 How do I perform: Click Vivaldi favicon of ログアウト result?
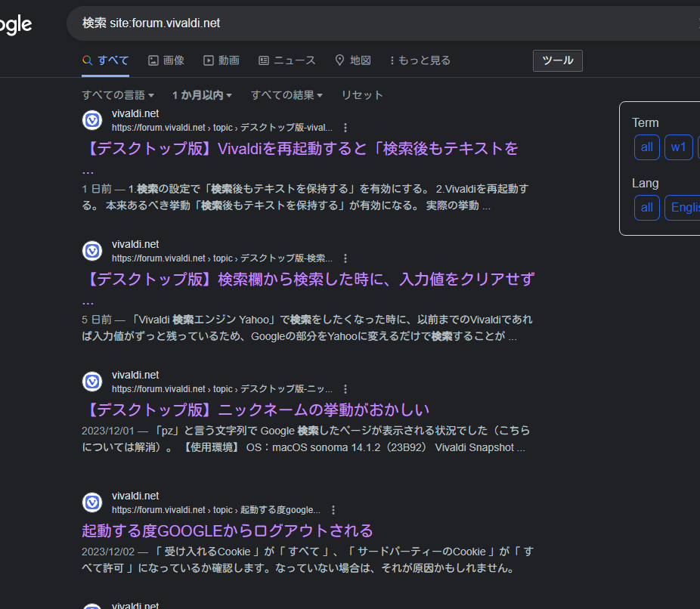coord(92,502)
